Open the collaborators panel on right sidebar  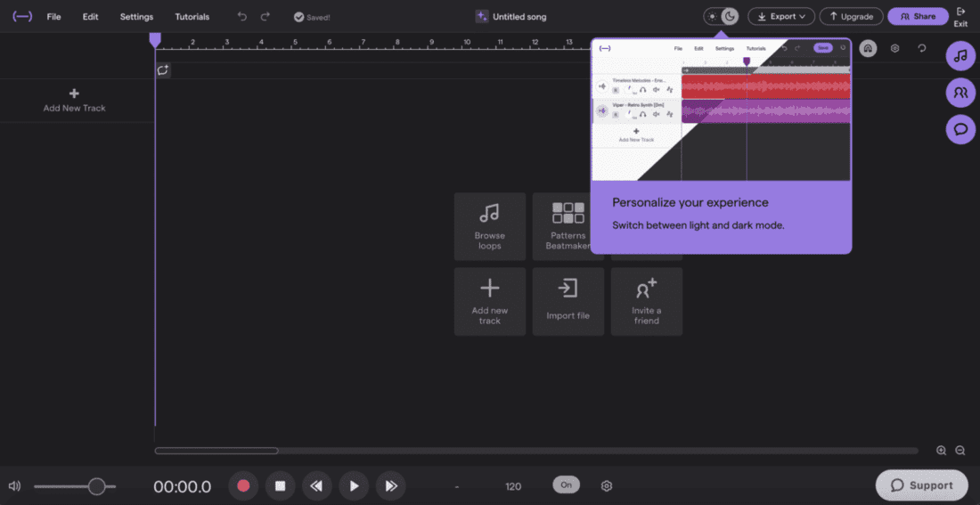[960, 93]
